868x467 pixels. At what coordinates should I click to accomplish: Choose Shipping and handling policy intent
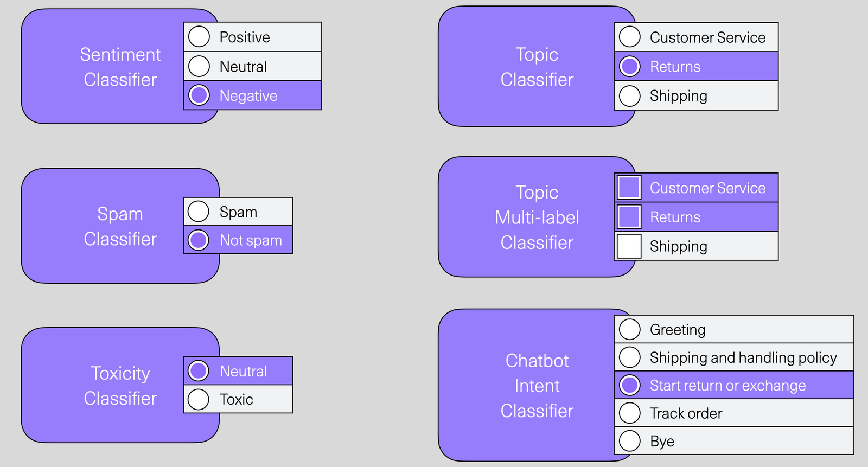coord(630,357)
